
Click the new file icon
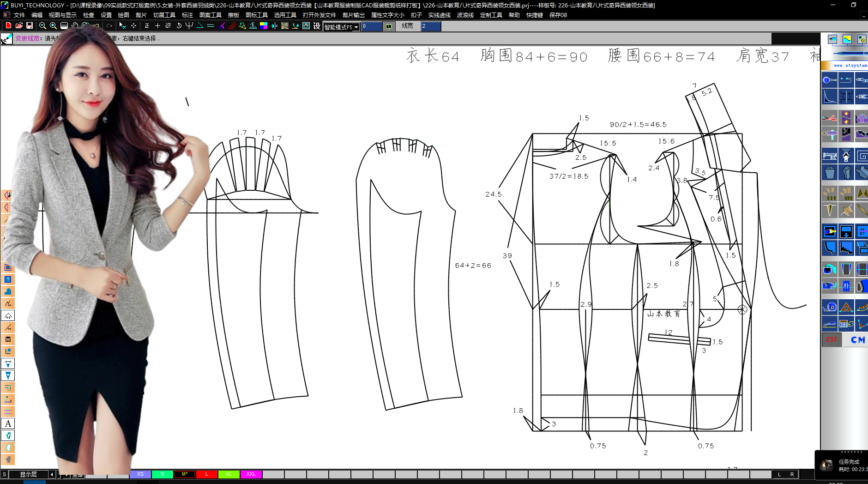pyautogui.click(x=8, y=26)
